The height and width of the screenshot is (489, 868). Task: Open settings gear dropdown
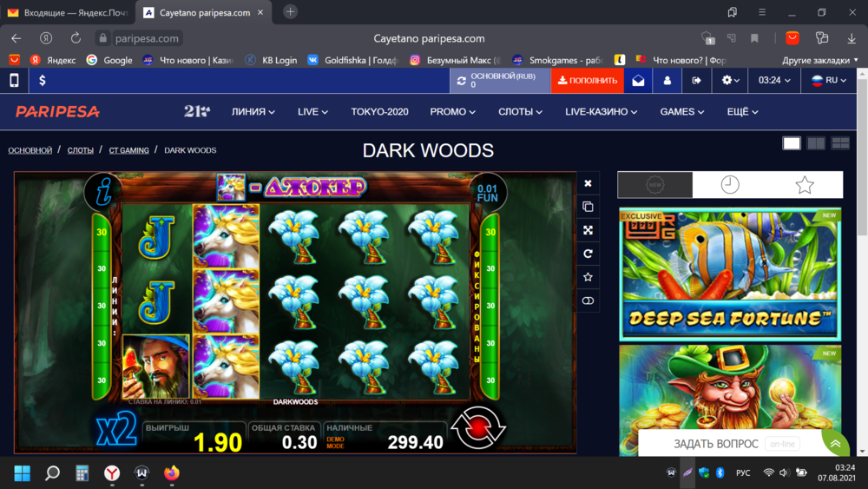click(731, 80)
